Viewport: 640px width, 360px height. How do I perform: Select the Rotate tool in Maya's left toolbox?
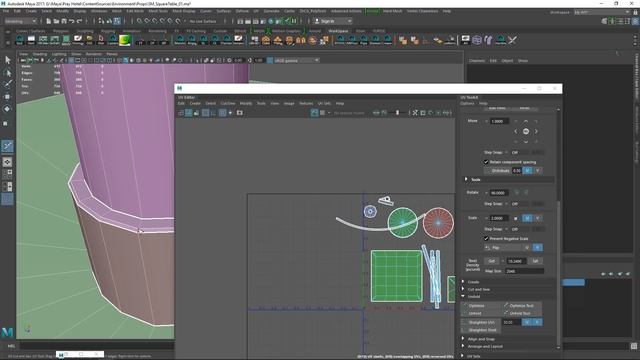7,109
